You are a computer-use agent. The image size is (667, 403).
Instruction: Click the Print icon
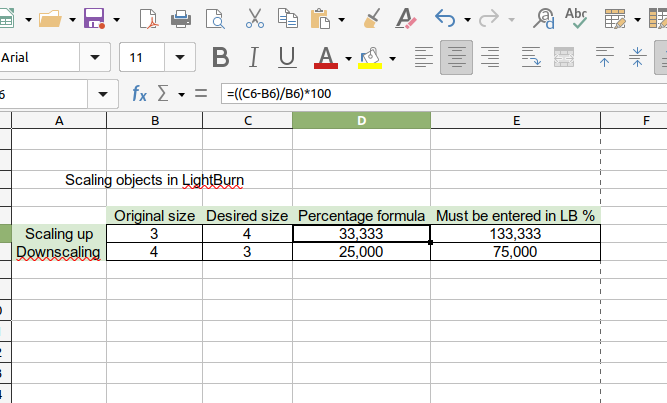[x=181, y=18]
